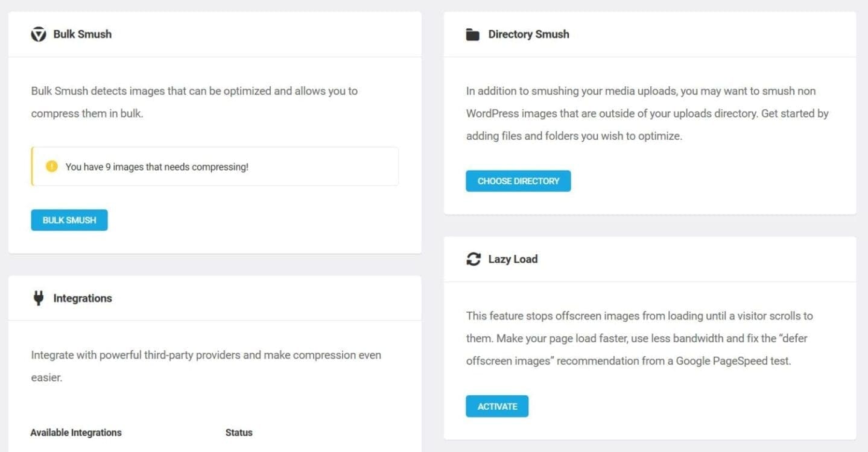Click the Bulk Smush description text
The height and width of the screenshot is (452, 868).
tap(194, 102)
